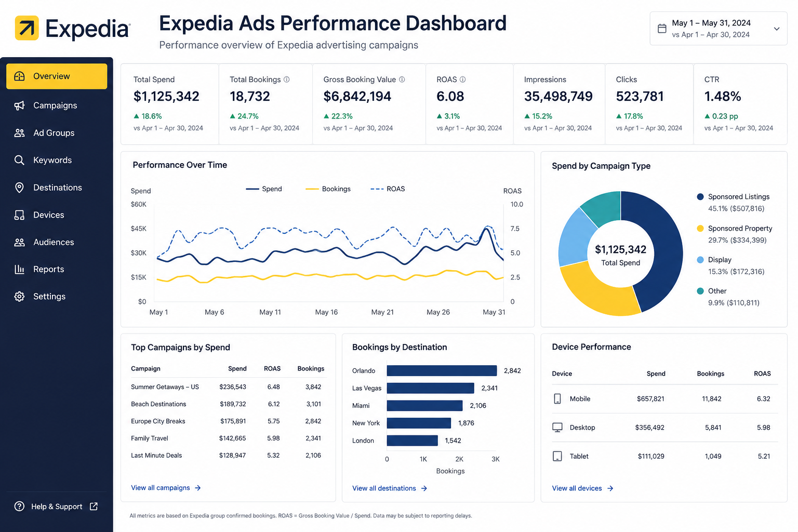The height and width of the screenshot is (532, 798).
Task: Sort Device Performance by Bookings header
Action: point(710,374)
